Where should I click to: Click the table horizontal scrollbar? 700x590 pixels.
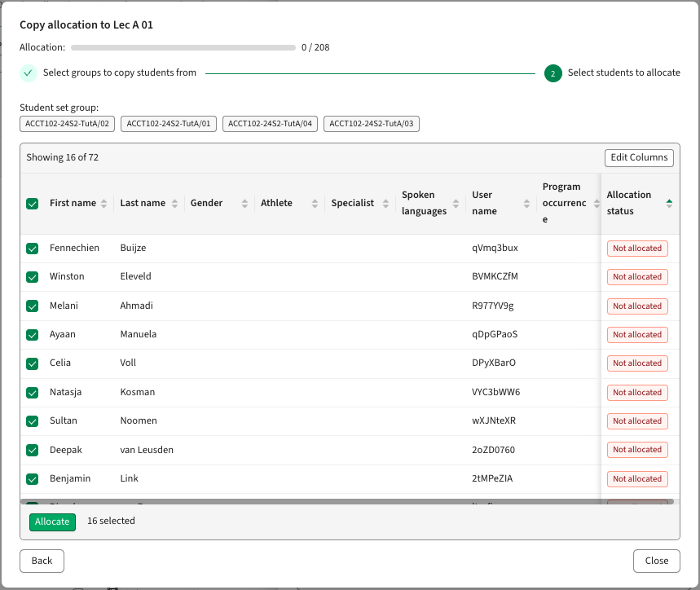[347, 502]
